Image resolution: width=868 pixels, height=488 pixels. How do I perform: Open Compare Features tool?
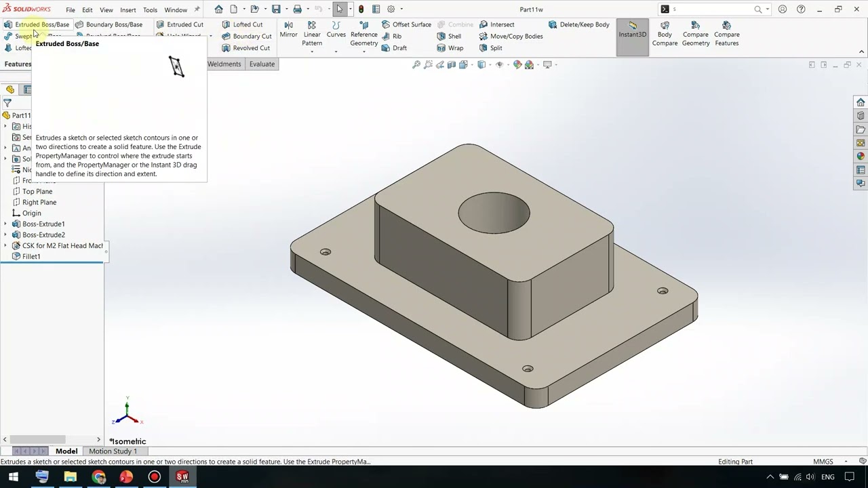click(727, 34)
